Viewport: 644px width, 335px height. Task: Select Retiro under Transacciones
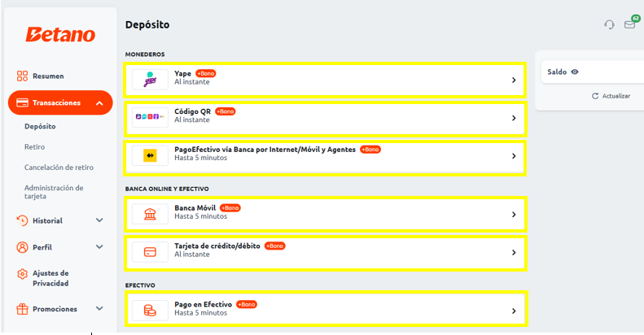coord(34,147)
